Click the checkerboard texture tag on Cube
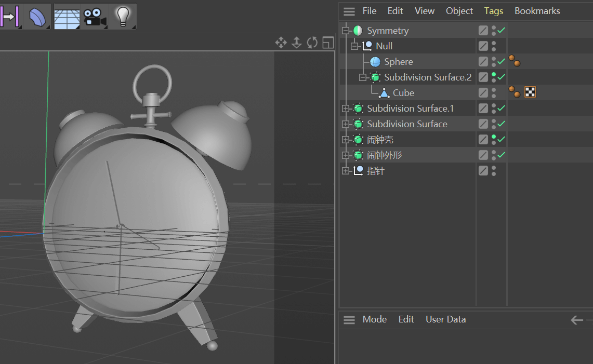593x364 pixels. 530,92
